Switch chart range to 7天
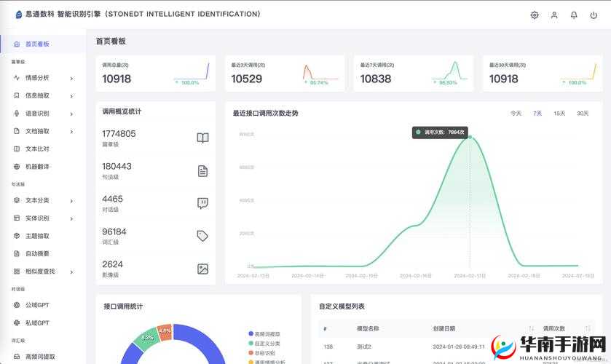The image size is (611, 364). pos(537,113)
